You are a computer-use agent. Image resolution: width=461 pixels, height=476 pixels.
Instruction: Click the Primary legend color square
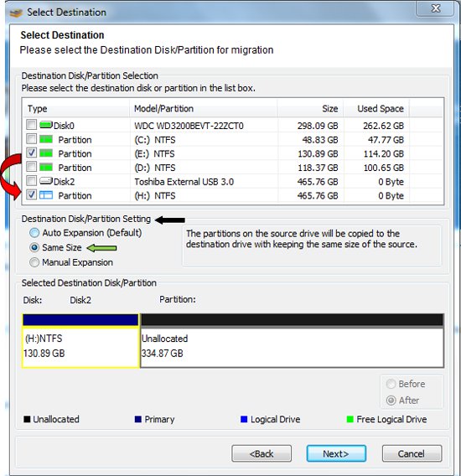pos(137,419)
